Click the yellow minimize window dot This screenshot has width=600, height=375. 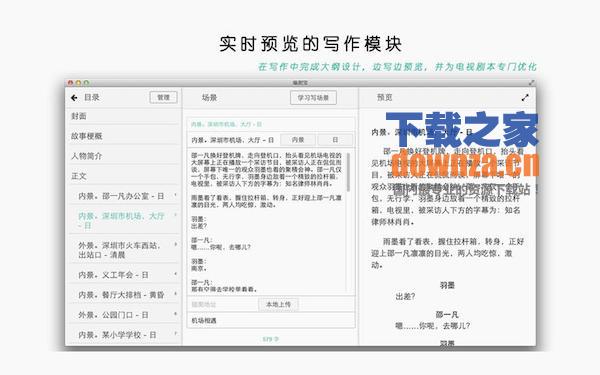pyautogui.click(x=78, y=82)
